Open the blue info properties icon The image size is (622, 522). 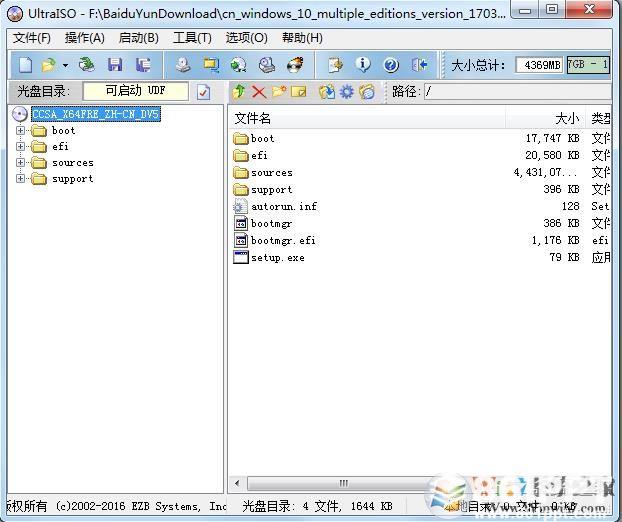click(363, 64)
